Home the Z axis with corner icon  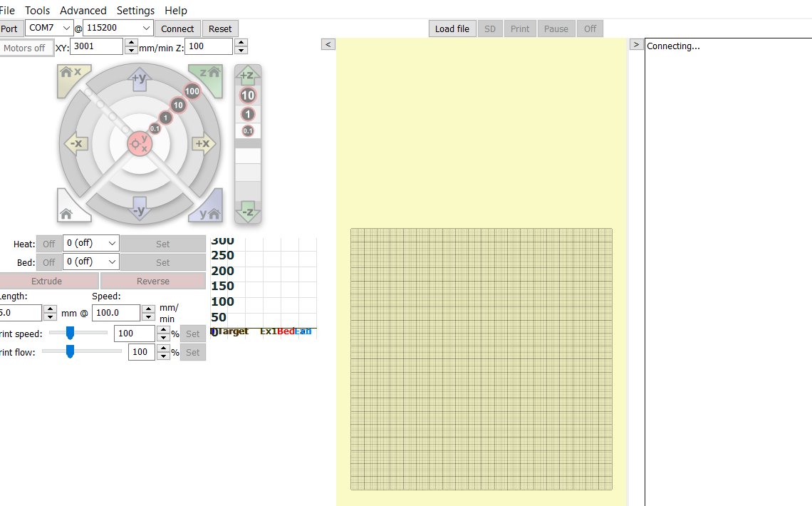pos(209,77)
